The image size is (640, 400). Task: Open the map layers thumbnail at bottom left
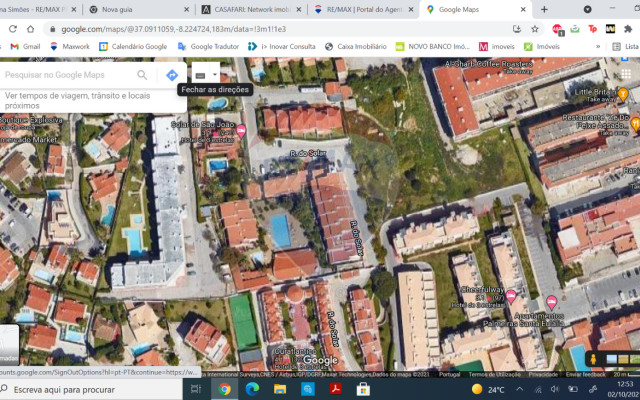click(9, 345)
